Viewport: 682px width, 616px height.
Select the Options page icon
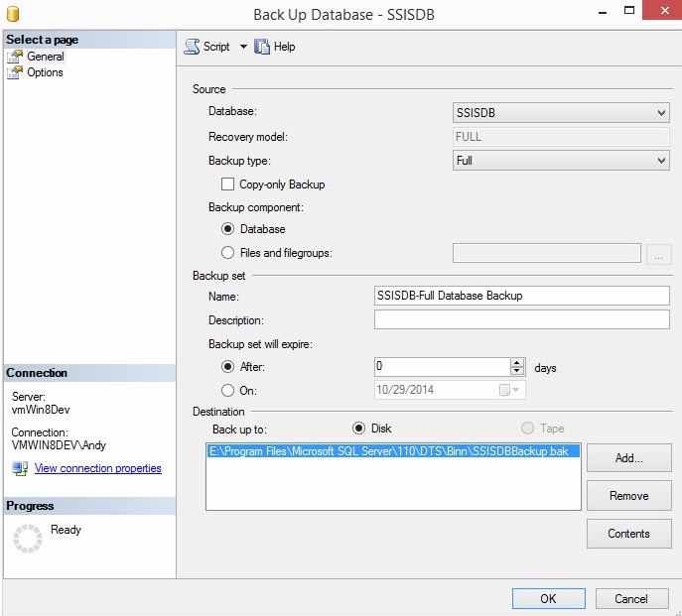click(15, 72)
